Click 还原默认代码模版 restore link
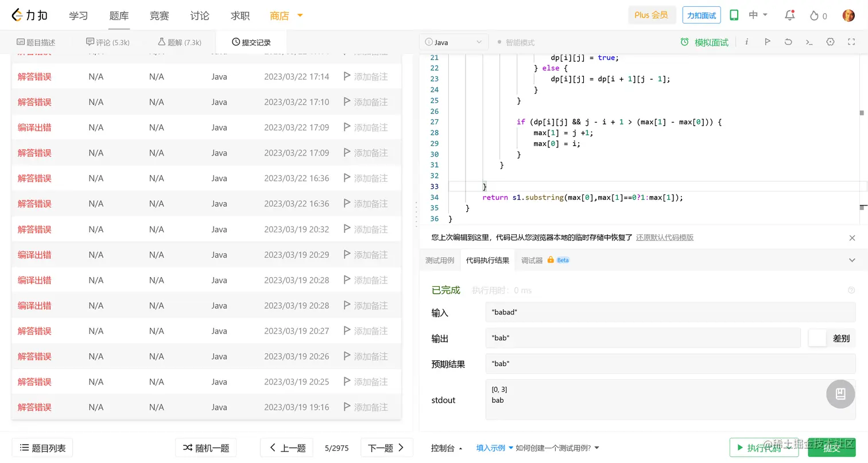Image resolution: width=868 pixels, height=463 pixels. [665, 237]
